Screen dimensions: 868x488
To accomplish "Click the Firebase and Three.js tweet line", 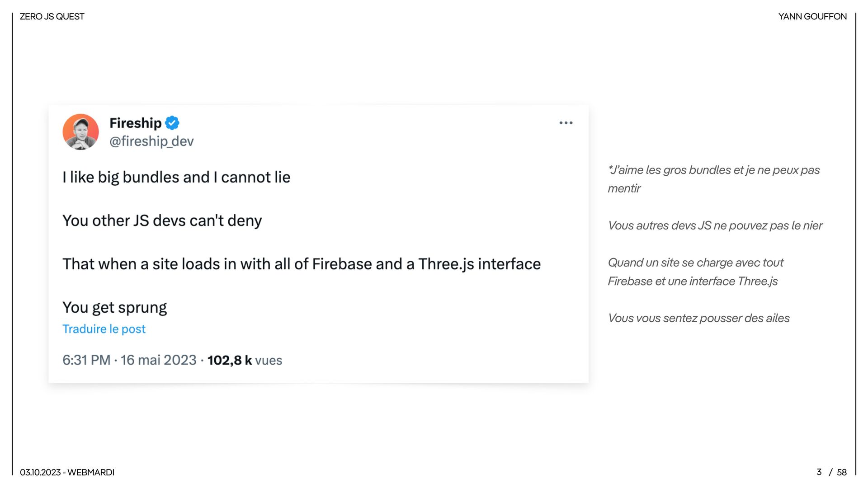I will coord(301,264).
